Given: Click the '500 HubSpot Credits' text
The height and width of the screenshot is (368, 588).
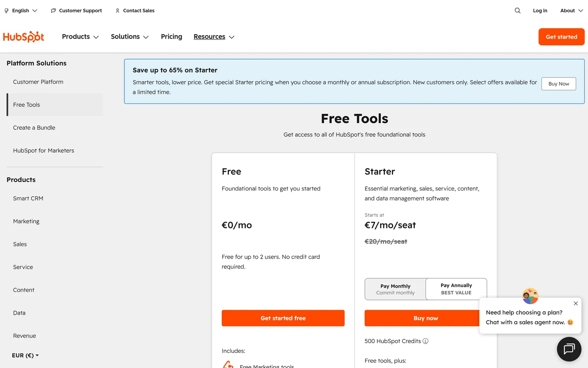Looking at the screenshot, I should 393,341.
